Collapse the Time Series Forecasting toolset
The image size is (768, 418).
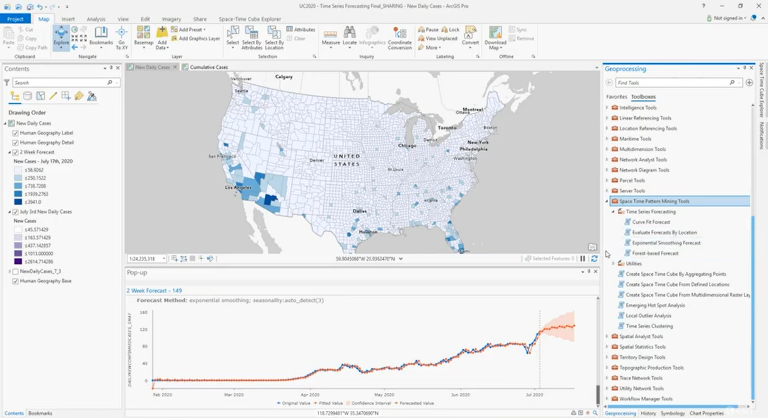coord(613,212)
